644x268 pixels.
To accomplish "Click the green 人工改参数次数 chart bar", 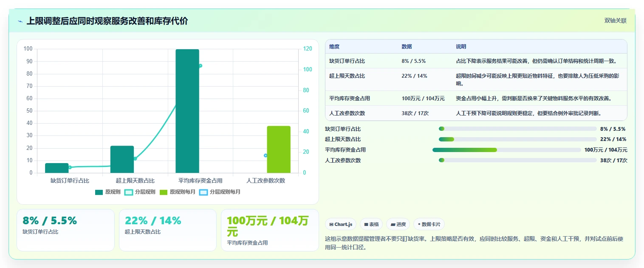I will pos(279,150).
